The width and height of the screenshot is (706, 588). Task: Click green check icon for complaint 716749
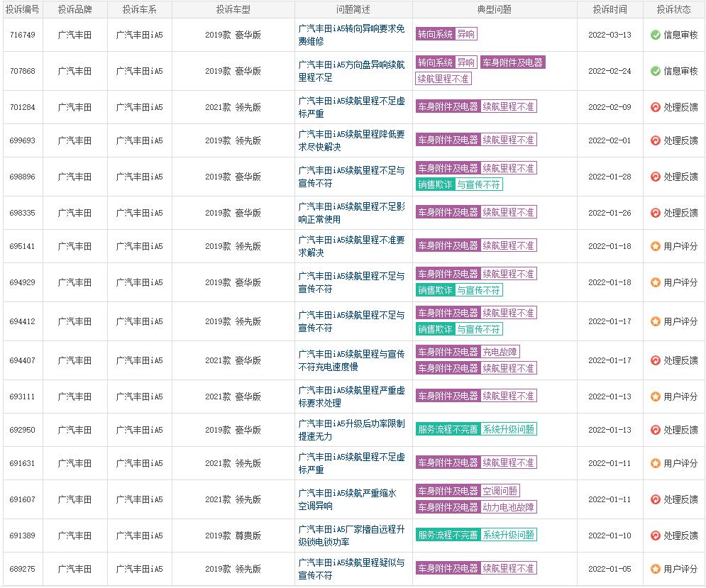[x=656, y=35]
